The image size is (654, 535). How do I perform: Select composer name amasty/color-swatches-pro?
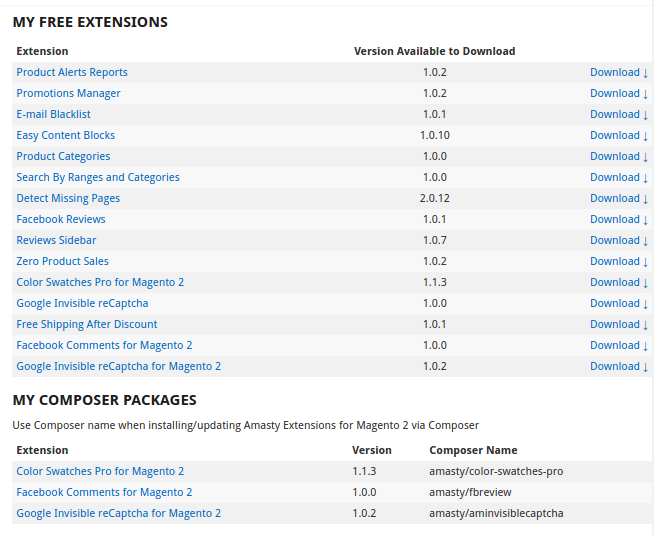point(496,471)
